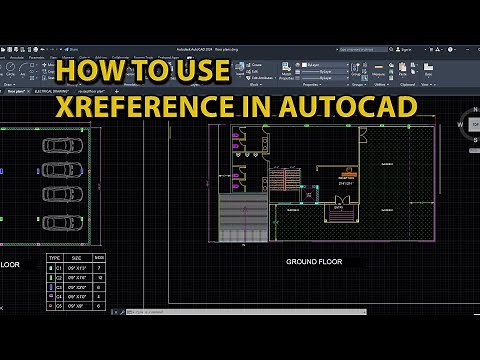Select the Arc draw tool

tap(23, 70)
